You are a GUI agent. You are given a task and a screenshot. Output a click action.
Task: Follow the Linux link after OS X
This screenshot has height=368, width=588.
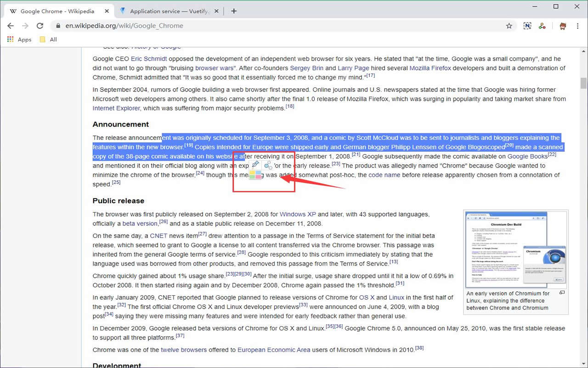tap(396, 298)
